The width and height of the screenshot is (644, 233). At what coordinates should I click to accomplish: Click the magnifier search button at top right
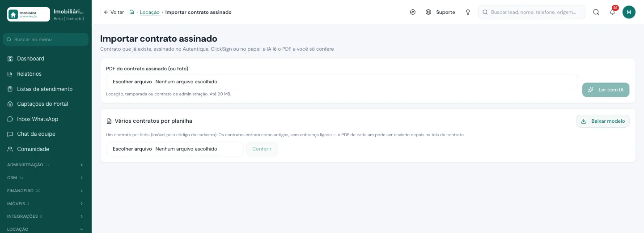[596, 12]
